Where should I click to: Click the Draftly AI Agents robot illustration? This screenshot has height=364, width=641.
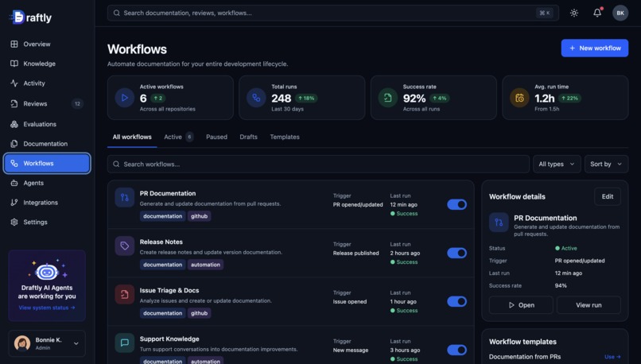pyautogui.click(x=47, y=270)
